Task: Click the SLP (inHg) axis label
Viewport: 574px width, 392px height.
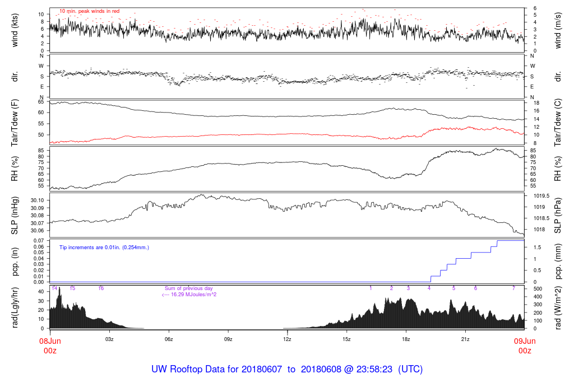Action: 15,216
